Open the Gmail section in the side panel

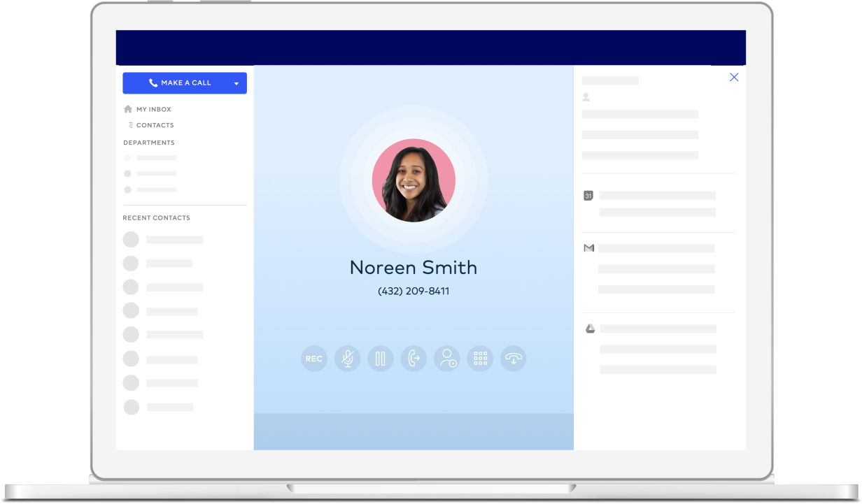pos(588,247)
